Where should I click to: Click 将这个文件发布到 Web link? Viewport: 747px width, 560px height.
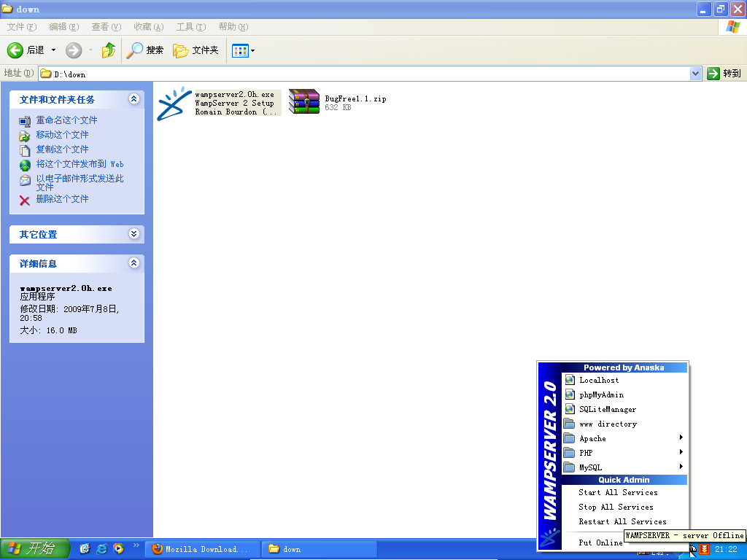pyautogui.click(x=80, y=164)
